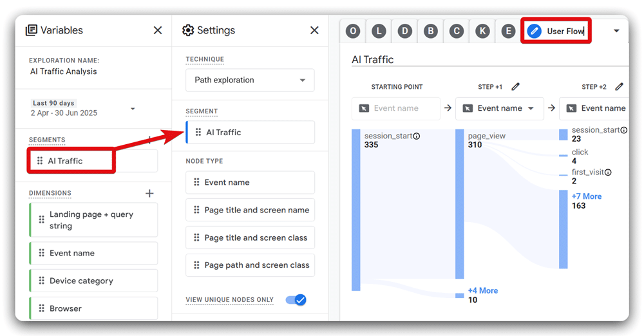Expand the +4 More link in Step +1

482,290
